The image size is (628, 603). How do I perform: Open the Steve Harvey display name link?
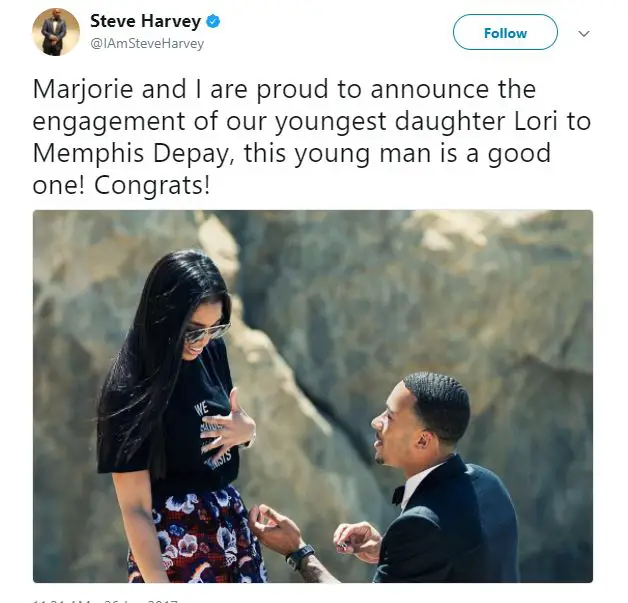[145, 21]
